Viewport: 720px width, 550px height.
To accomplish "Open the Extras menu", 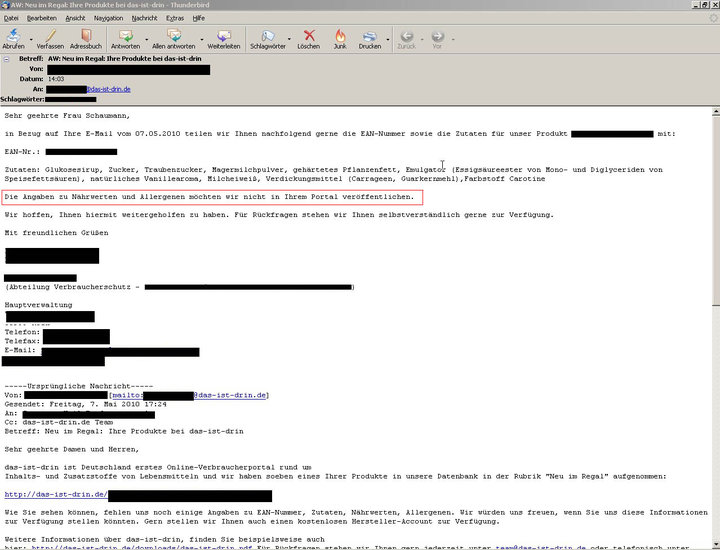I will pyautogui.click(x=175, y=18).
